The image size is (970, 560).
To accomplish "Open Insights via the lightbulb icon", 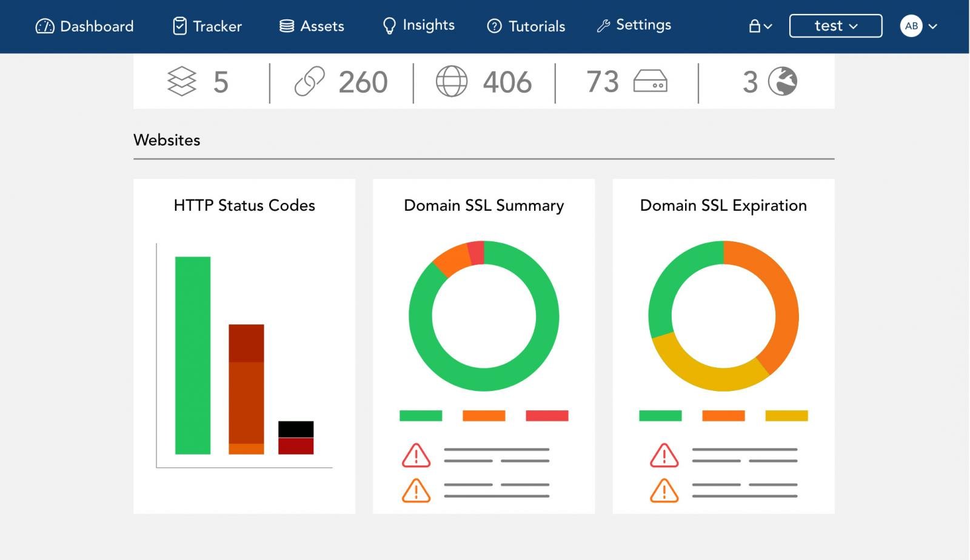I will (389, 25).
